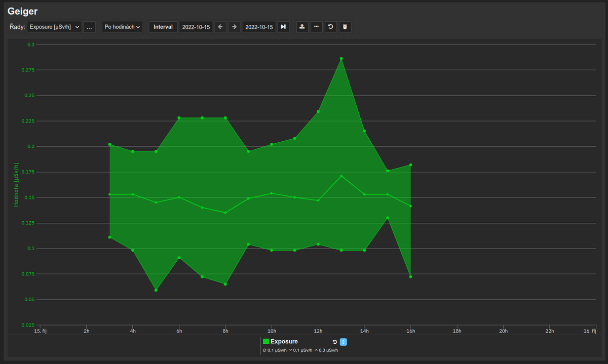Click the start date field 2022-10-15
This screenshot has height=364, width=608.
tap(196, 27)
